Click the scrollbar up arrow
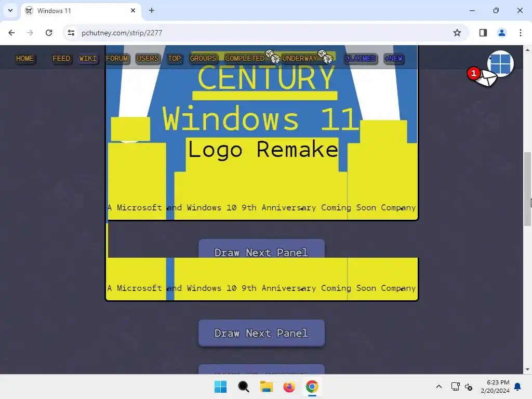The image size is (532, 399). [x=527, y=50]
